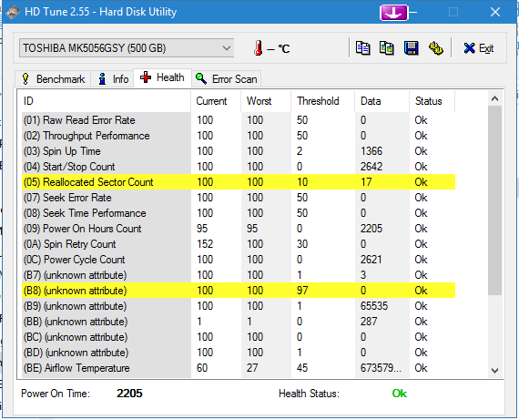Copy info to clipboard icon

click(x=362, y=48)
